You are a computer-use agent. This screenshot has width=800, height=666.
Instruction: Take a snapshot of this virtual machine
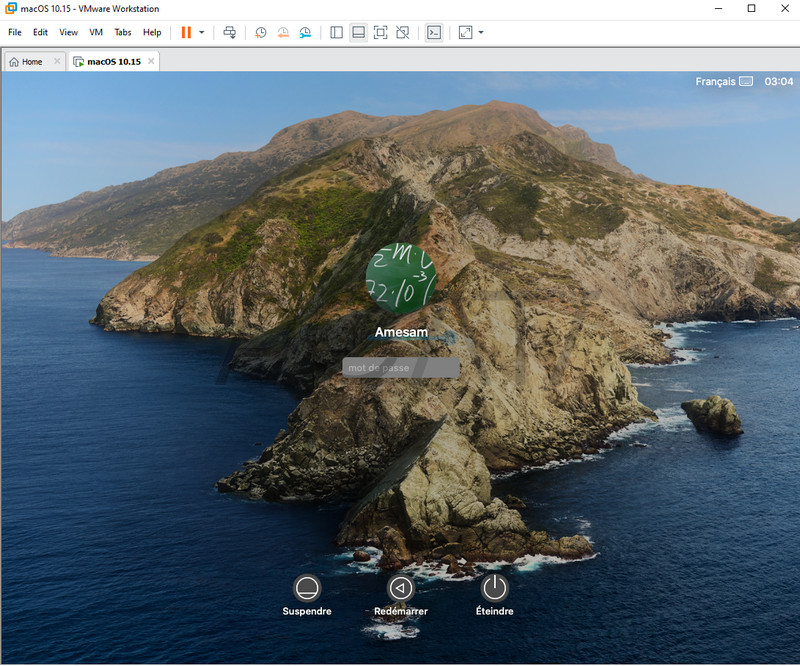coord(261,33)
